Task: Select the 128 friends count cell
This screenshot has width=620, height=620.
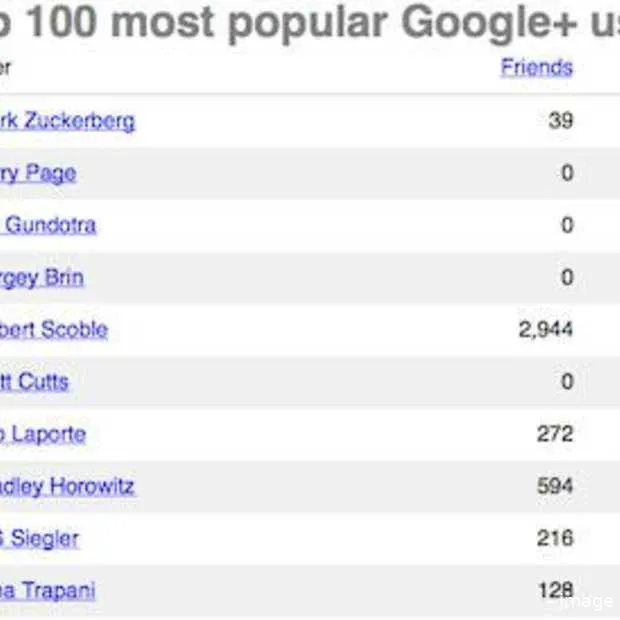Action: click(x=555, y=591)
